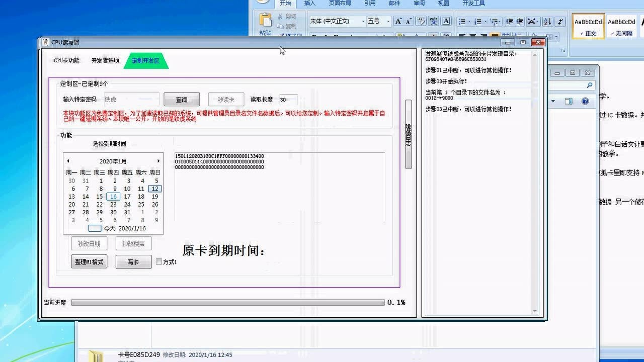This screenshot has height=362, width=644.
Task: Click log line 0012→9000
Action: click(439, 98)
